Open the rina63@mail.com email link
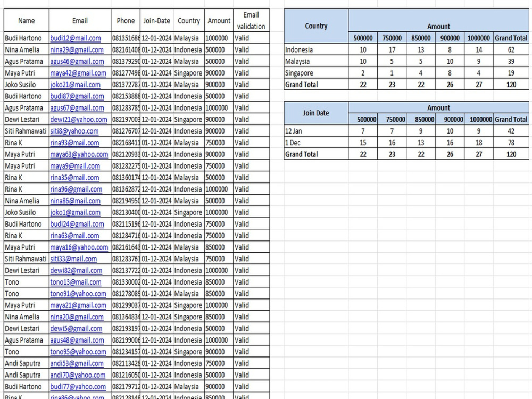Image resolution: width=532 pixels, height=399 pixels. 74,236
